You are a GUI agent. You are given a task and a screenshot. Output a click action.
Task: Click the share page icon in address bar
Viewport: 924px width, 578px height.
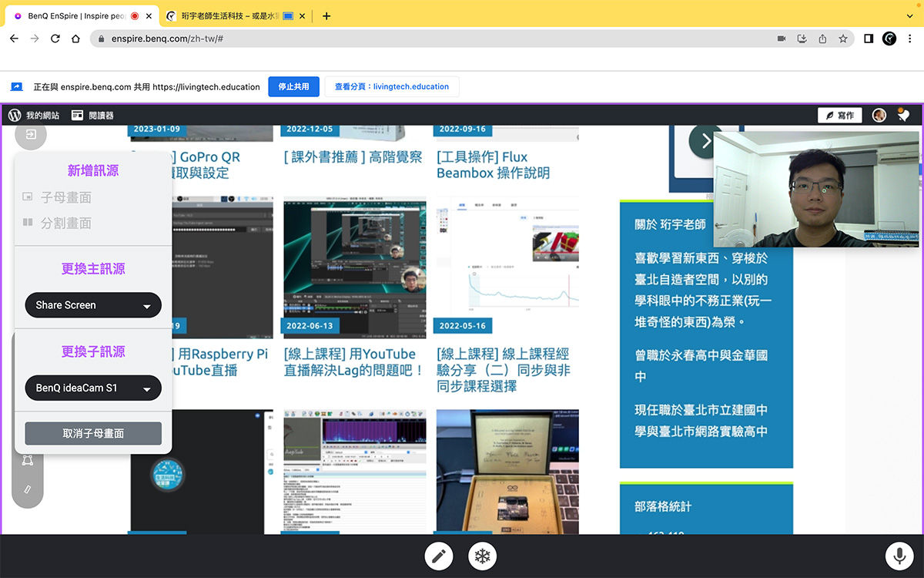[822, 39]
